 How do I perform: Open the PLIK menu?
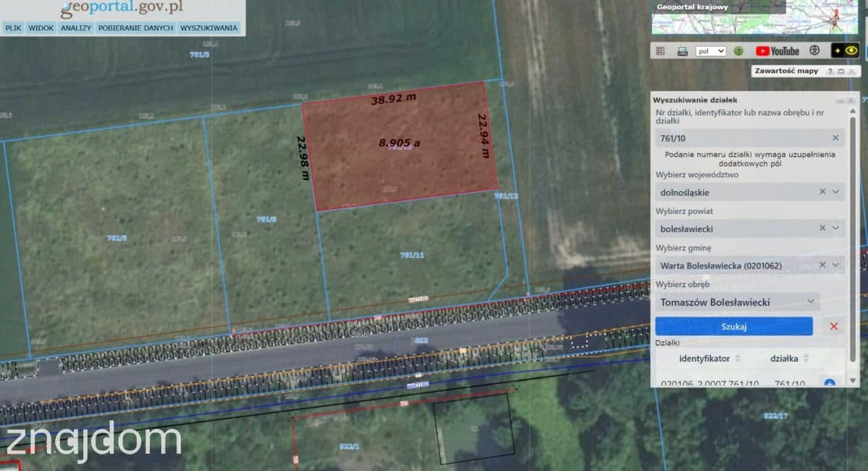click(x=13, y=28)
